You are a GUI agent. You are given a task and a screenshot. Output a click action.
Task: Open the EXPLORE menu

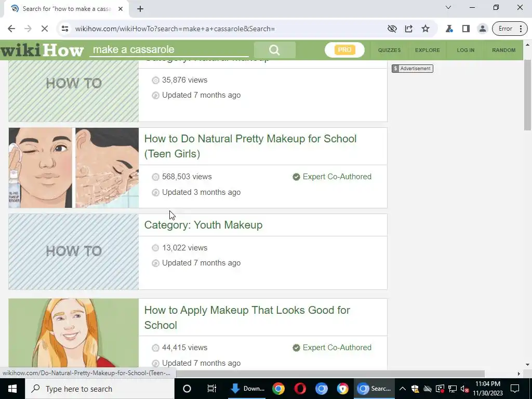pos(427,50)
